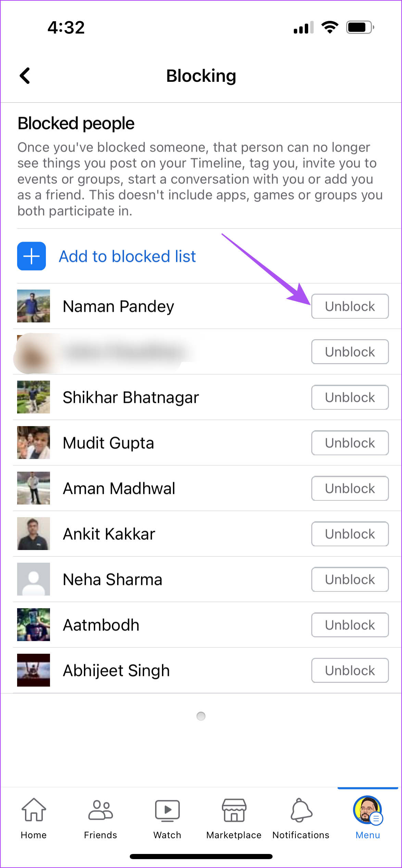Image resolution: width=402 pixels, height=868 pixels.
Task: Open Ankit Kakkar's profile photo
Action: tap(33, 534)
